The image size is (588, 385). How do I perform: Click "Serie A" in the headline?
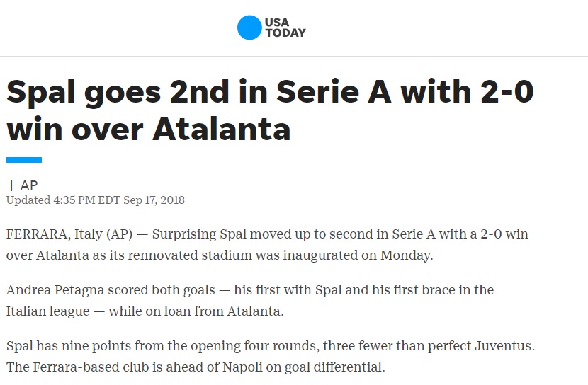[x=334, y=91]
